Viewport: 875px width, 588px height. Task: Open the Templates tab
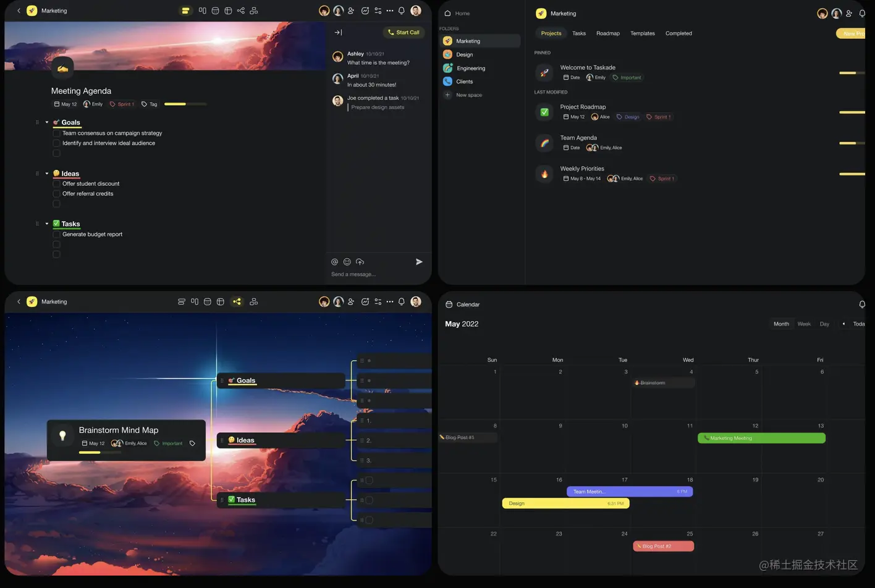point(643,33)
